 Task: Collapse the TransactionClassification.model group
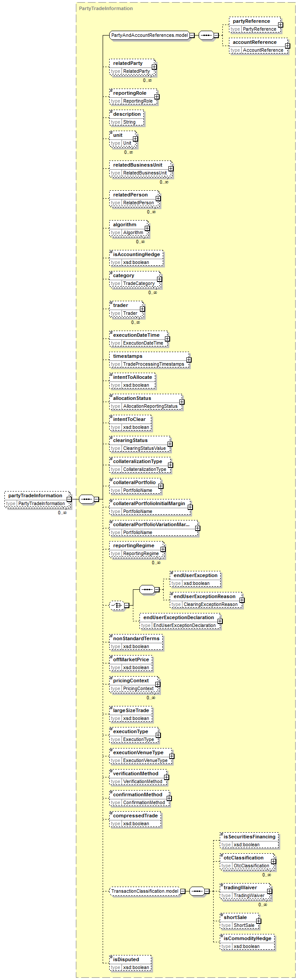click(x=183, y=891)
